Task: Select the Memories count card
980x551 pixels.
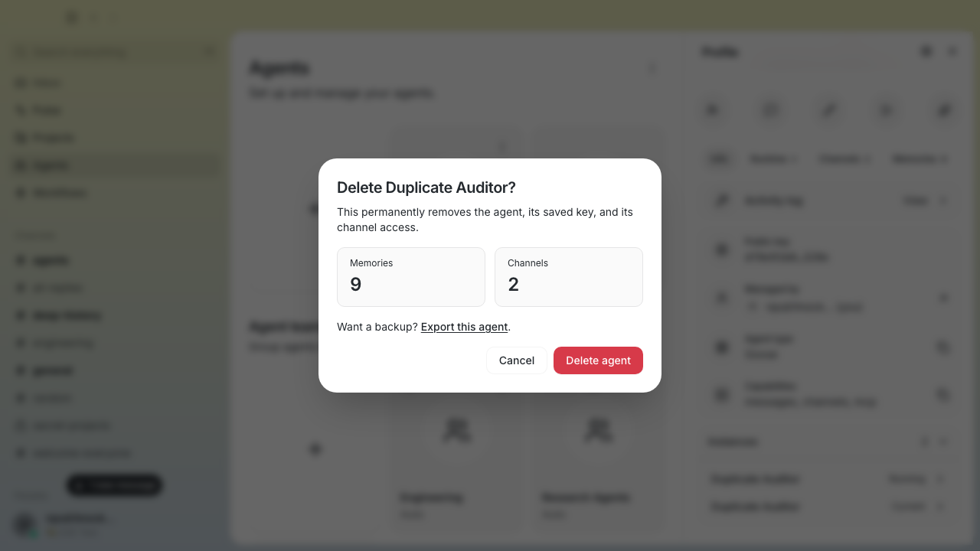Action: tap(411, 277)
